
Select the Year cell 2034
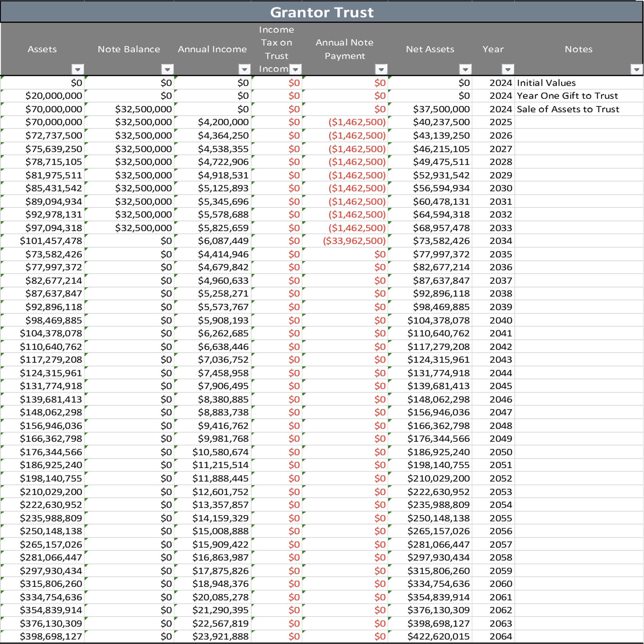tap(494, 241)
